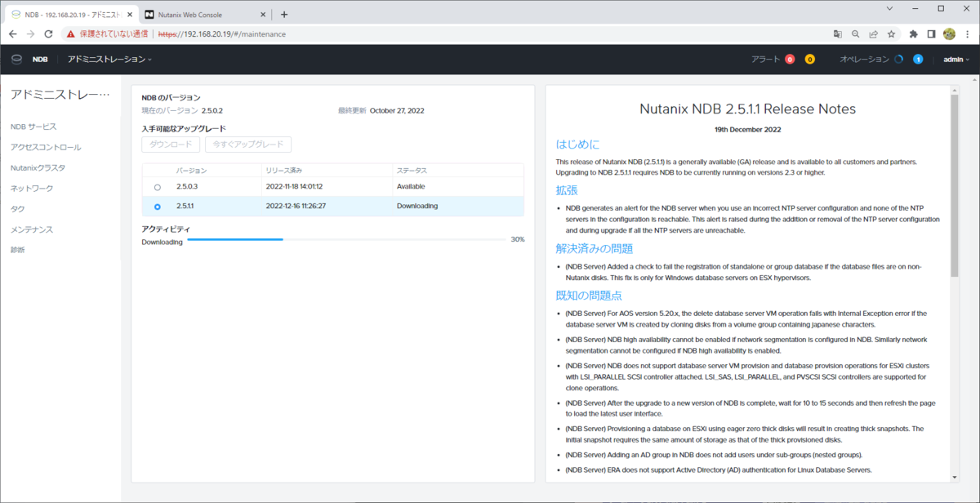Open the admin user dropdown
Viewport: 980px width, 503px height.
coord(956,59)
